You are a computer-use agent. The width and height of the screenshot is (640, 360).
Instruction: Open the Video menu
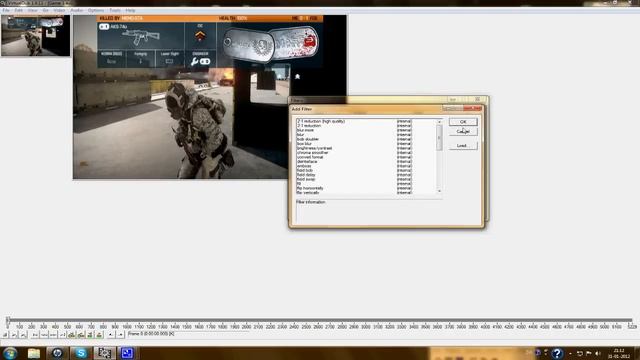59,10
